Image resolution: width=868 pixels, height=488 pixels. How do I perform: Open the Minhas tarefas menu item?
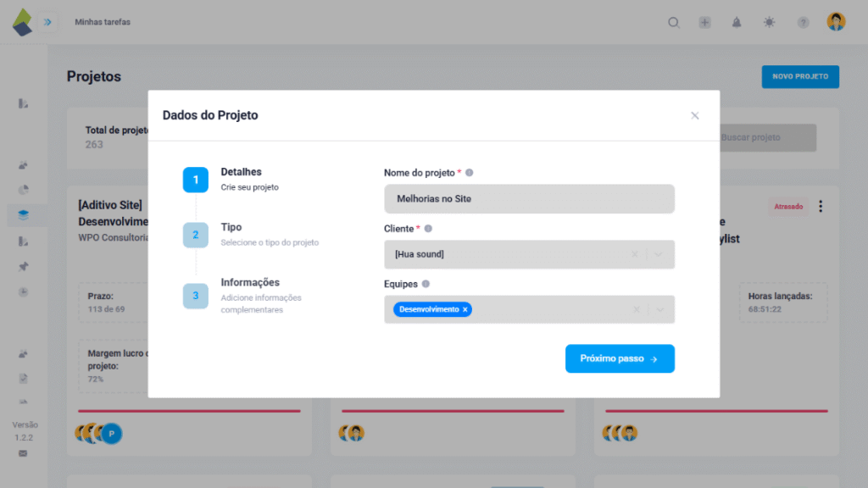[x=102, y=22]
